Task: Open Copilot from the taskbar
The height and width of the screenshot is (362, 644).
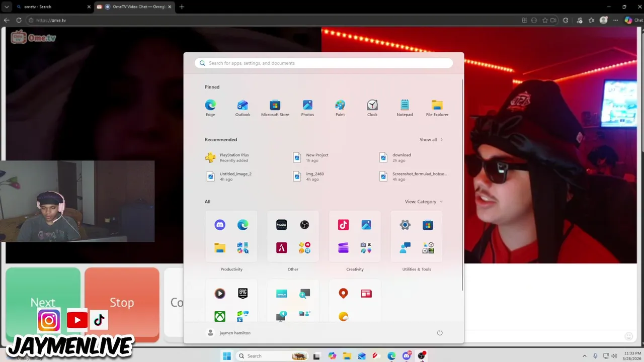Action: click(x=332, y=356)
